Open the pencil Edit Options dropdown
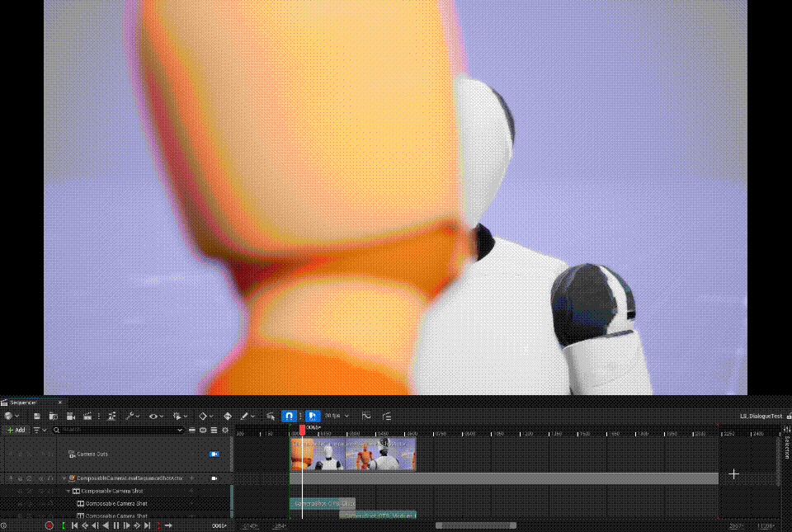The height and width of the screenshot is (532, 792). [247, 416]
